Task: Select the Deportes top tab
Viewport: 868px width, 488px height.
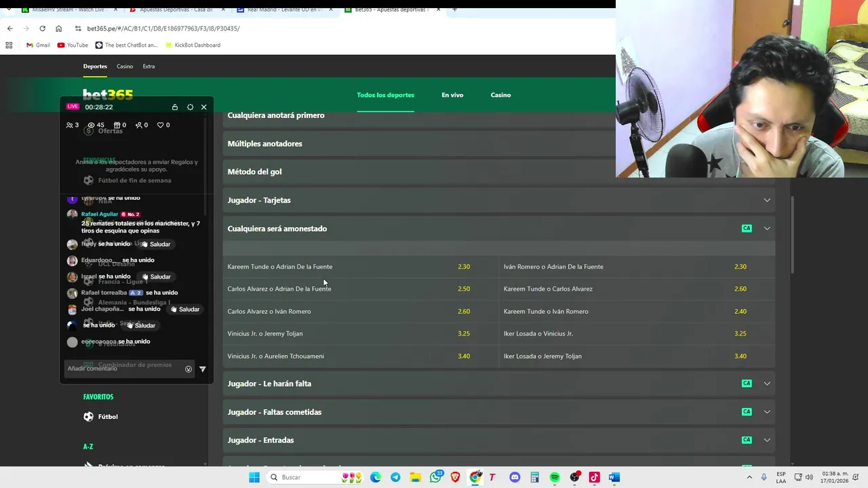Action: point(95,66)
